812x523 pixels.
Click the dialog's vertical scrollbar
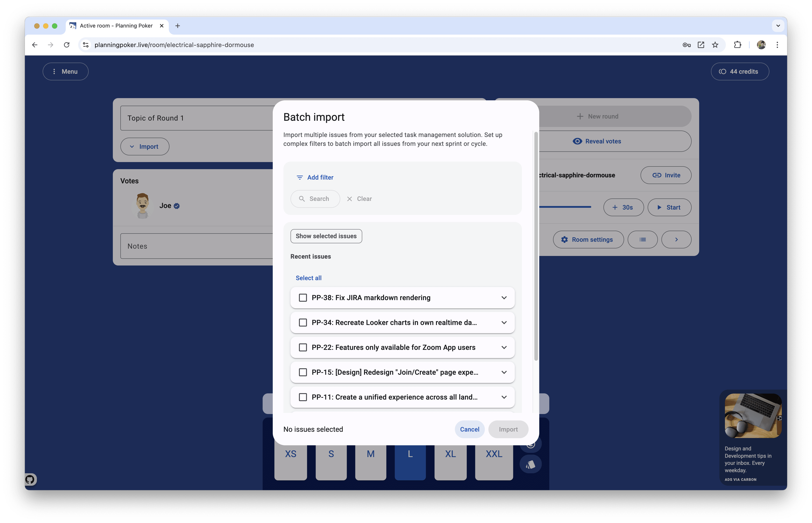coord(536,246)
